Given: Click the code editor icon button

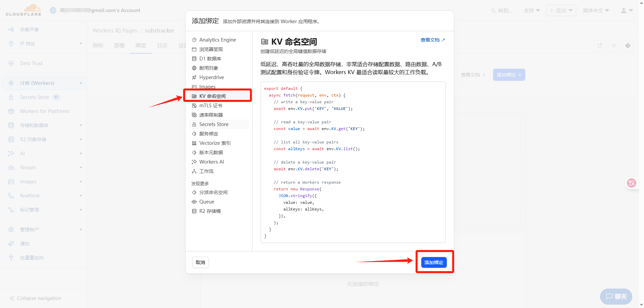Looking at the screenshot, I should point(614,46).
